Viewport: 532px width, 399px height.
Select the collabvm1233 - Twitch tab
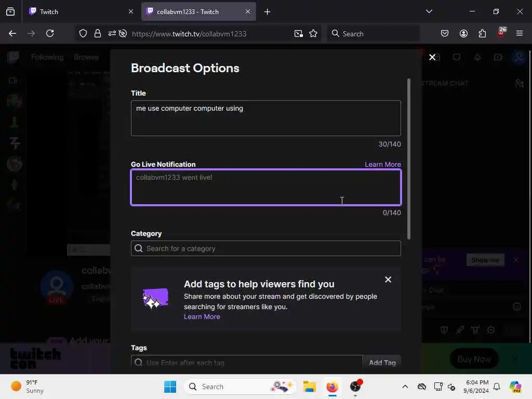click(198, 11)
